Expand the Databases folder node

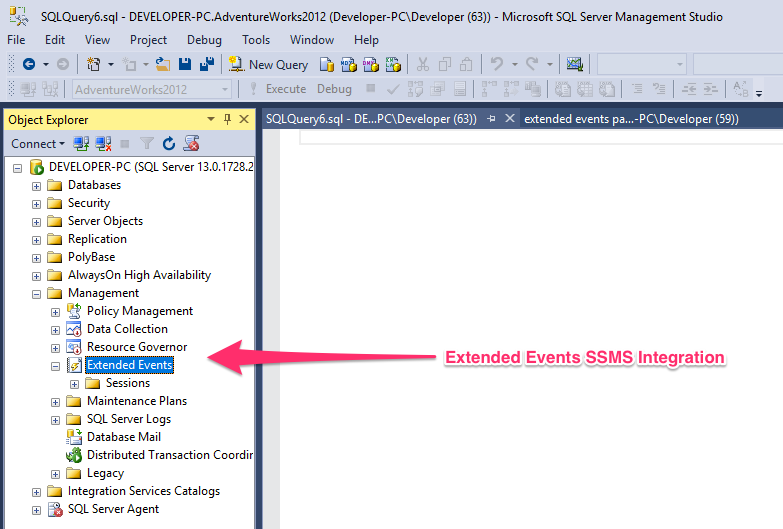(36, 186)
